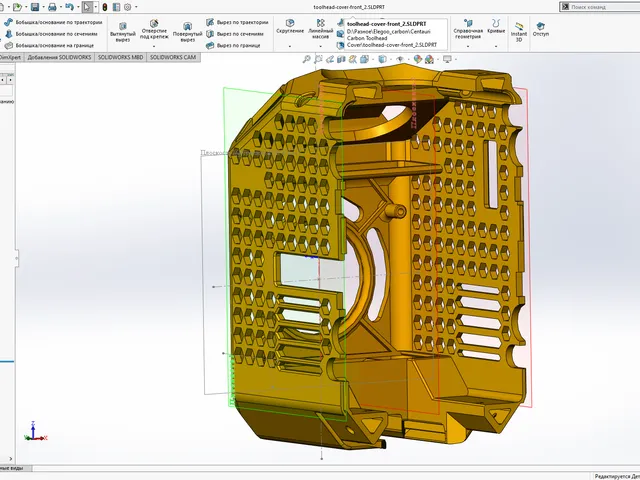Expand the Undo history dropdown arrow
The image size is (640, 480).
click(78, 7)
